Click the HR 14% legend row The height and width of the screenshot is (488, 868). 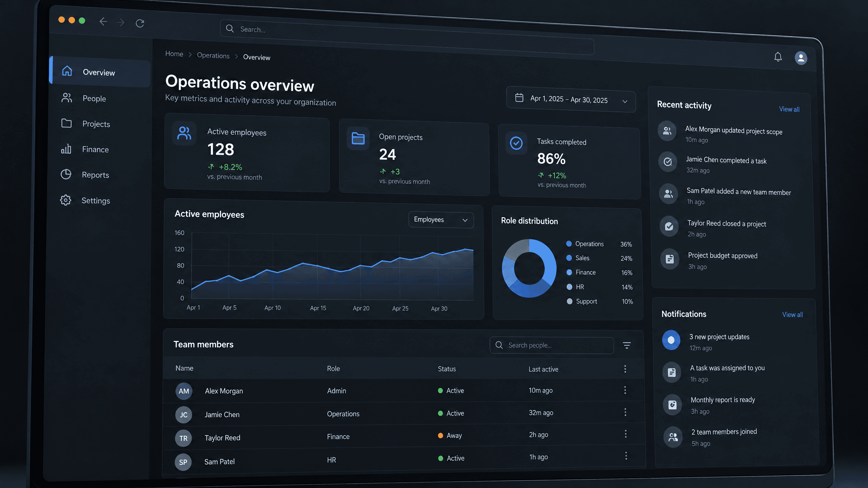[x=599, y=287]
